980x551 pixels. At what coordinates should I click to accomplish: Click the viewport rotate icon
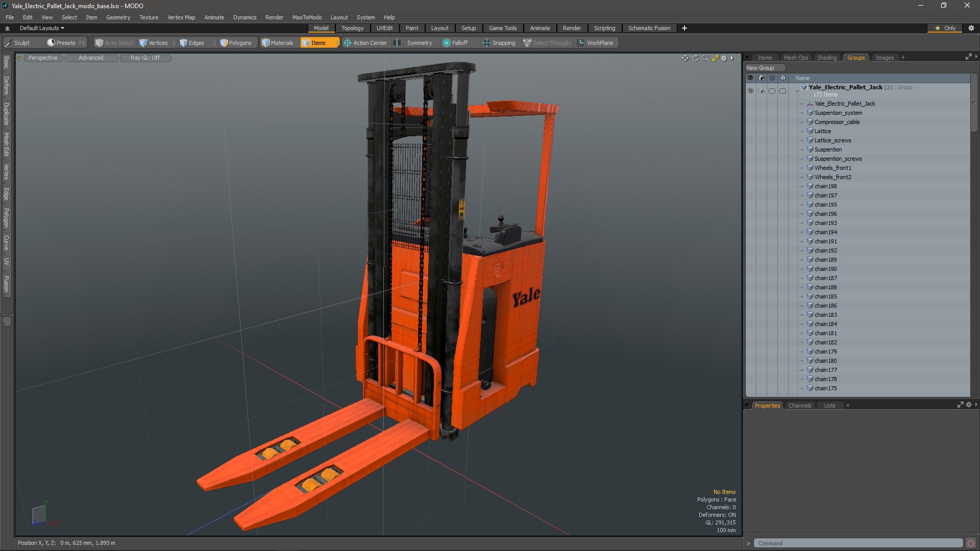(x=695, y=58)
